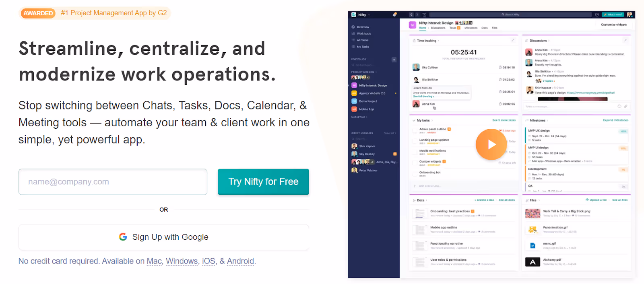Click the orange play video button
Viewport: 644px width, 284px height.
click(x=491, y=144)
